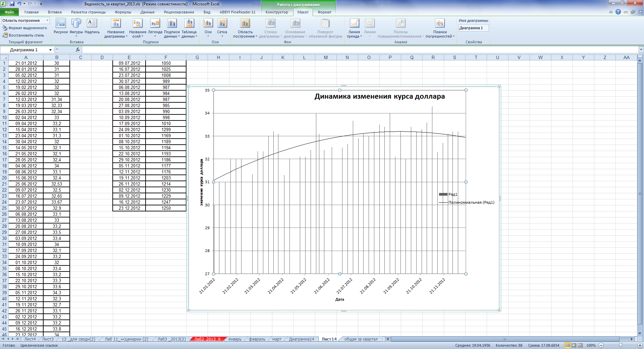Switch to the Разметка страницы tab
This screenshot has height=349, width=644.
coord(88,12)
